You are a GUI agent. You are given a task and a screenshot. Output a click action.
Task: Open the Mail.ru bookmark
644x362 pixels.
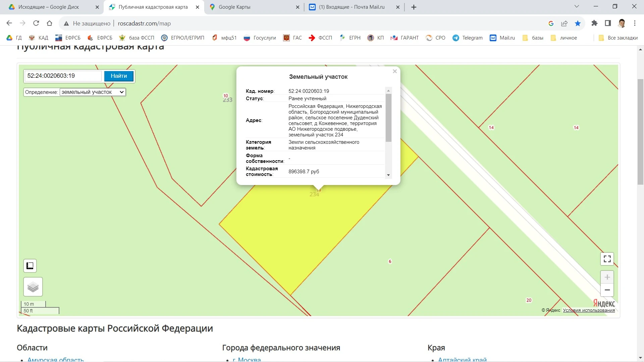(502, 38)
